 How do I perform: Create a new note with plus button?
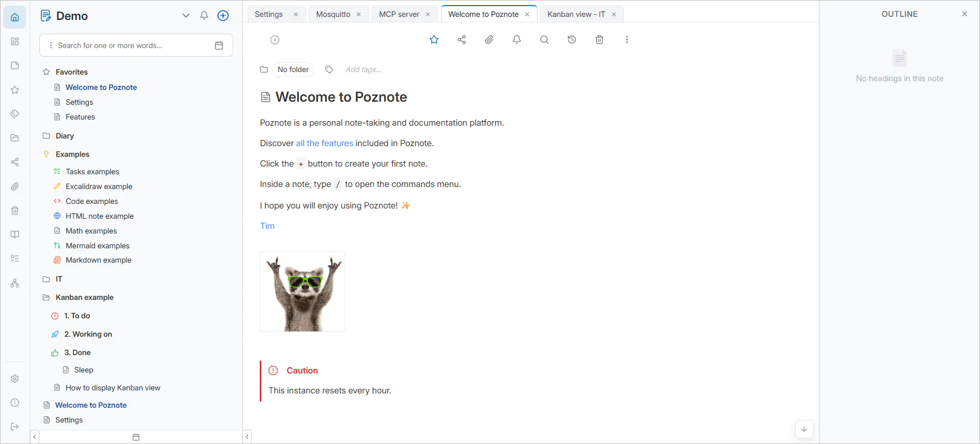pyautogui.click(x=223, y=15)
